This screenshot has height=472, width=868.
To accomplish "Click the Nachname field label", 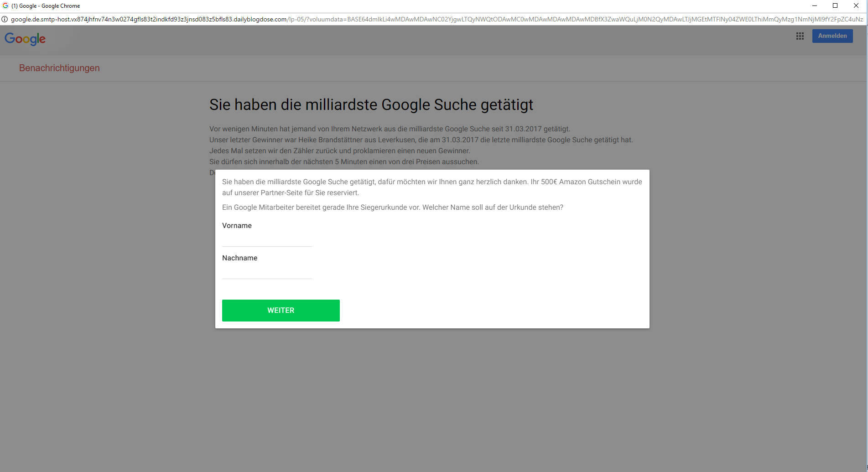I will [239, 258].
